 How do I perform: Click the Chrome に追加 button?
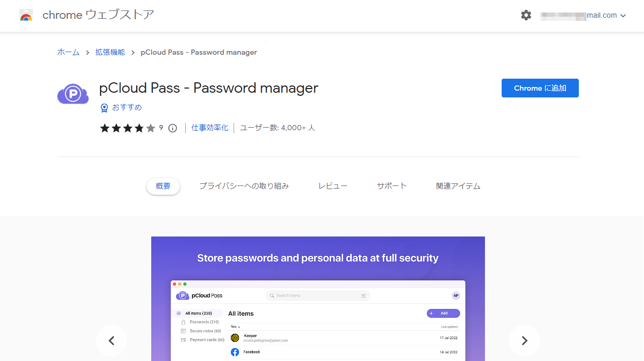pos(540,88)
